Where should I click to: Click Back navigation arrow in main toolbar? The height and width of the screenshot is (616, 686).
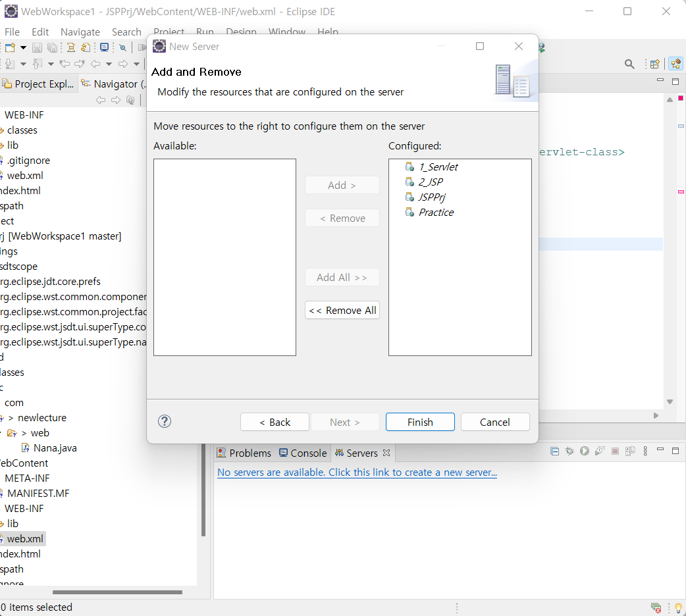[x=95, y=64]
